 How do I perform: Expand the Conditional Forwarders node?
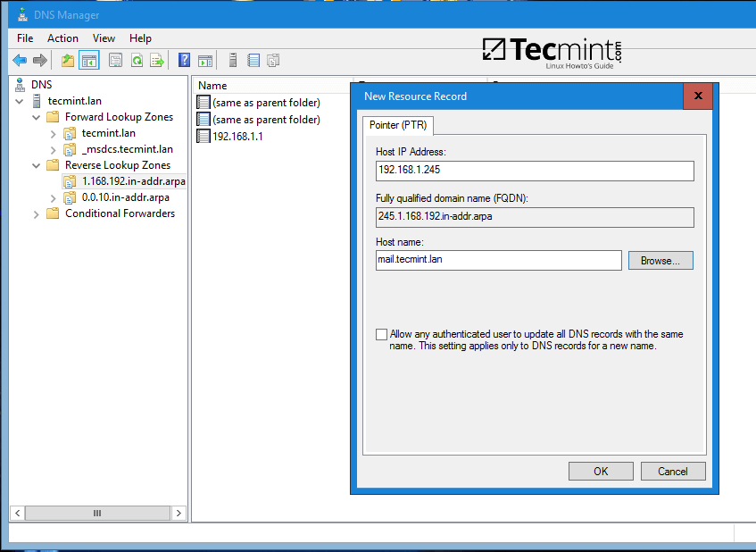click(36, 213)
